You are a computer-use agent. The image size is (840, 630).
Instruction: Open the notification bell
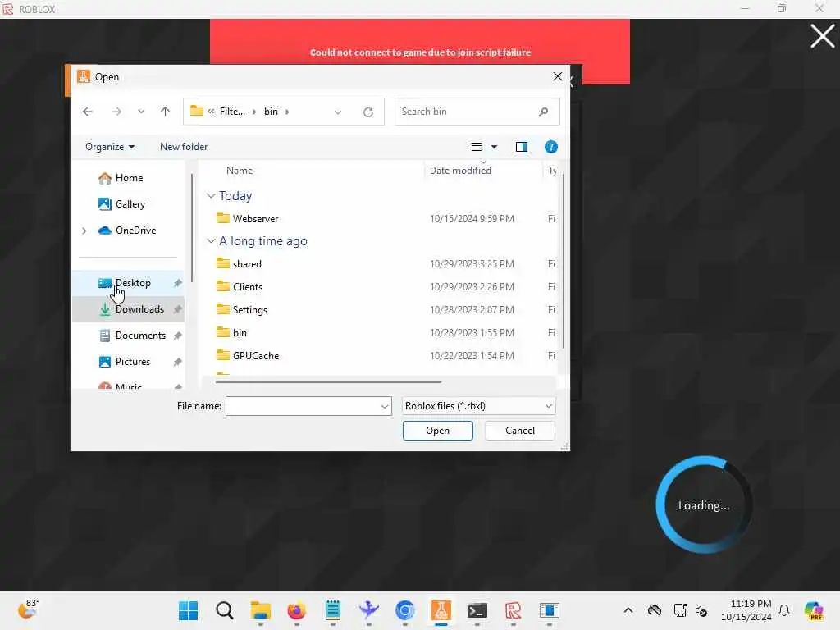[x=784, y=610]
